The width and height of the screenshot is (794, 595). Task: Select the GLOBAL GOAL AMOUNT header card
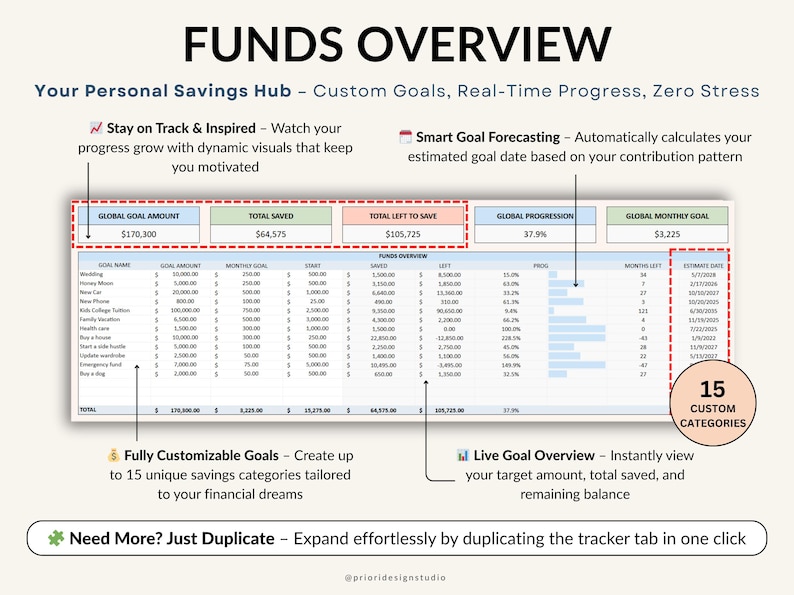[x=139, y=216]
